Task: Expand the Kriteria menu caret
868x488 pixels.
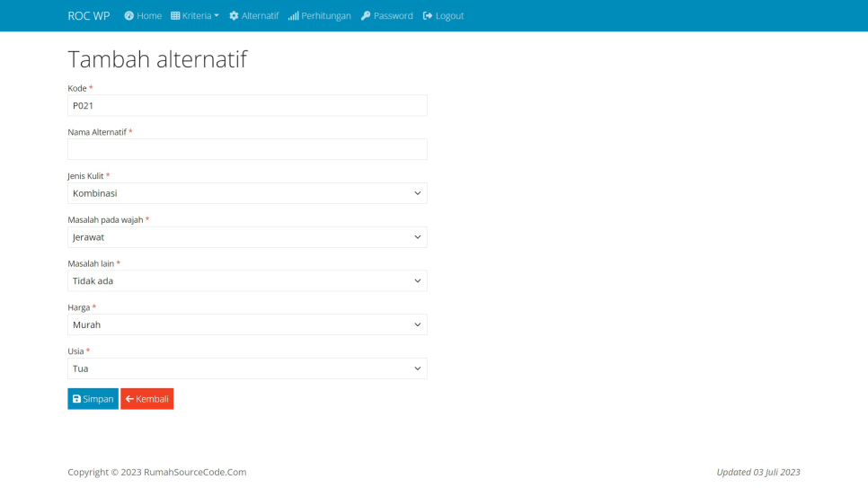Action: [x=217, y=16]
